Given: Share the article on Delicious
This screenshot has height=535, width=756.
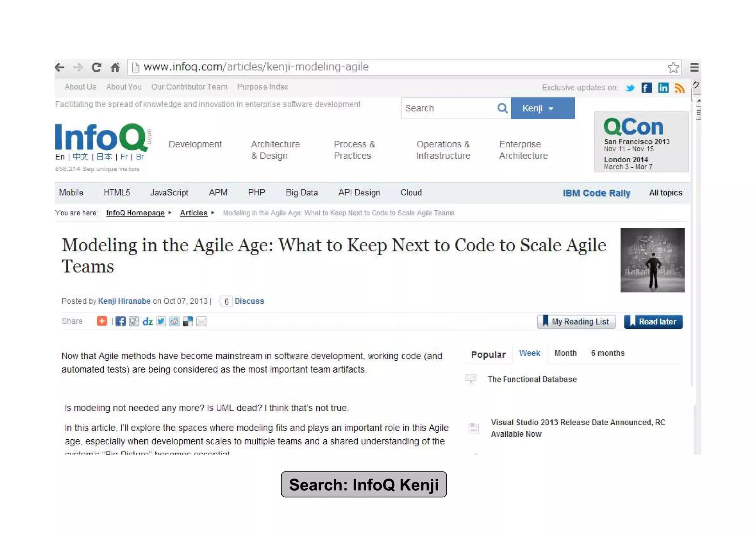Looking at the screenshot, I should tap(188, 321).
